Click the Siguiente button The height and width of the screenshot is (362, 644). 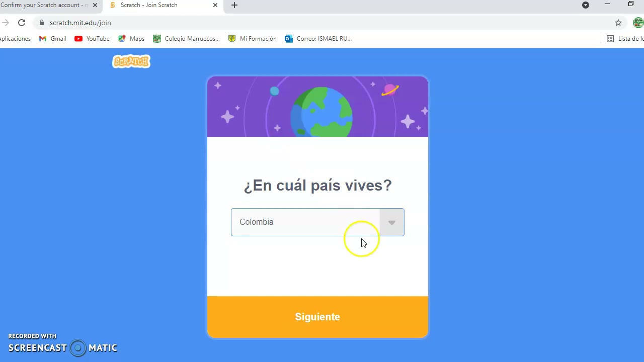click(x=317, y=317)
